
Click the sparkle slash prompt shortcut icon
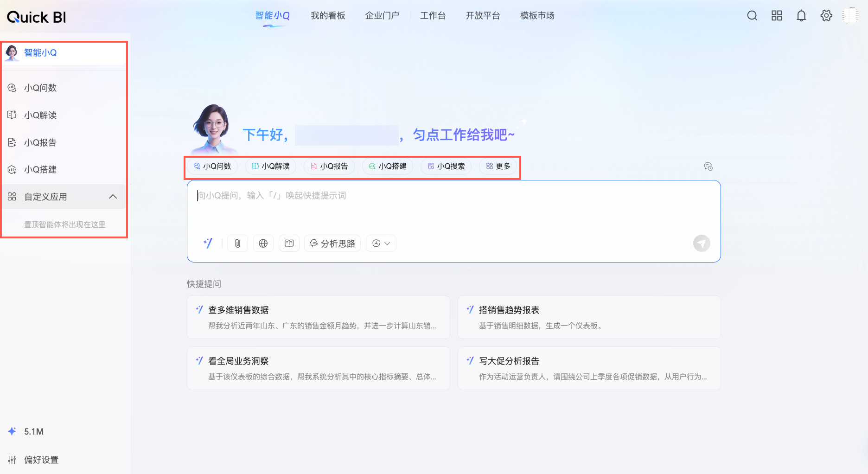[x=208, y=243]
